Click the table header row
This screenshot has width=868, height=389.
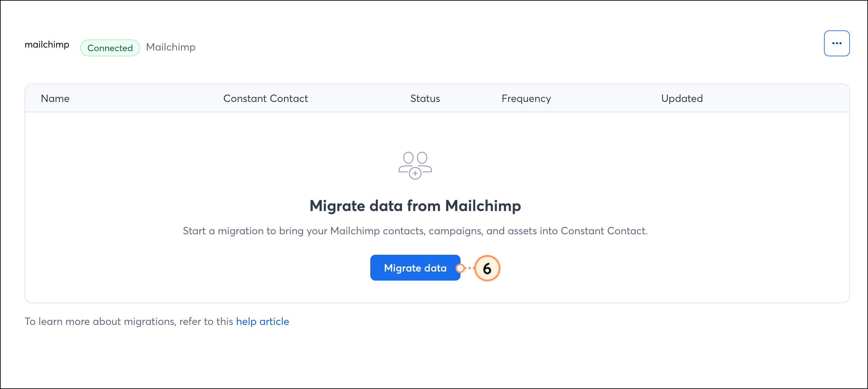point(435,98)
